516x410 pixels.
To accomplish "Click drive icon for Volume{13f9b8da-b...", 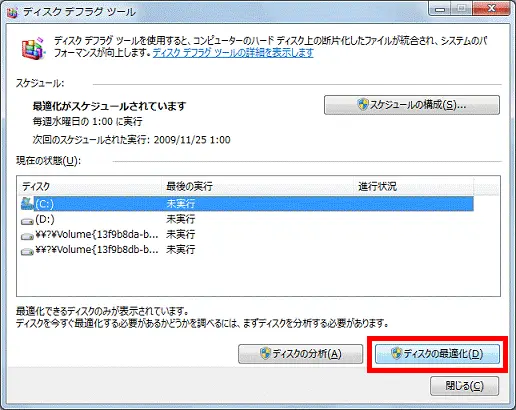I will coord(27,236).
